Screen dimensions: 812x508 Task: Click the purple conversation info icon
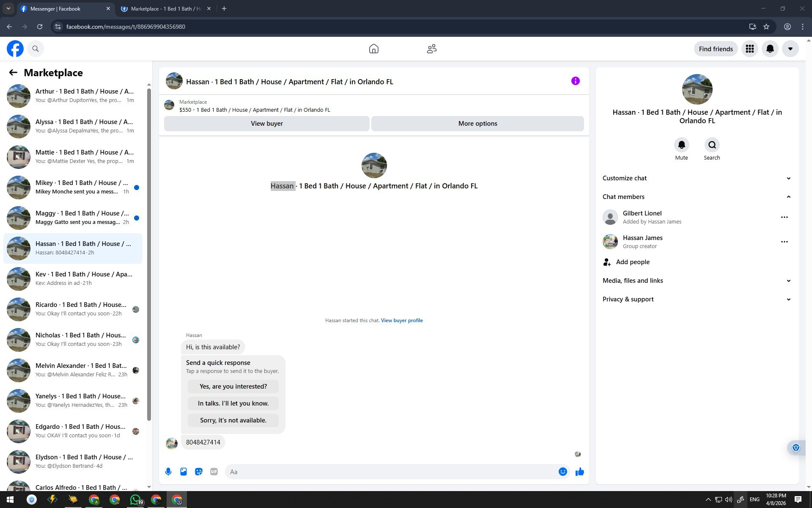click(575, 81)
